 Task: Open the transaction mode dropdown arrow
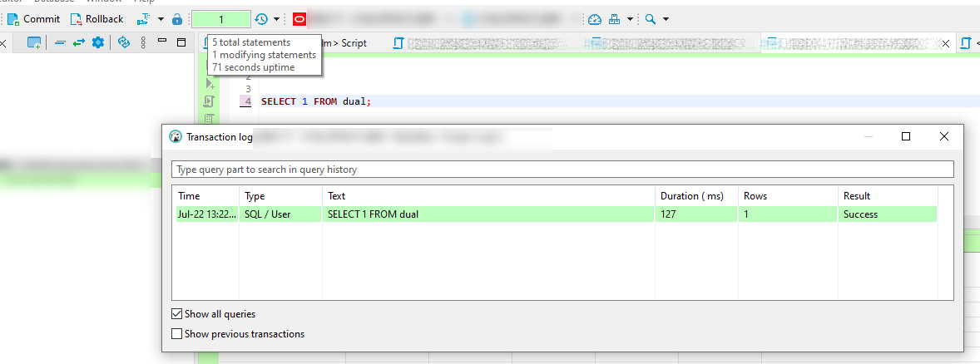coord(161,19)
